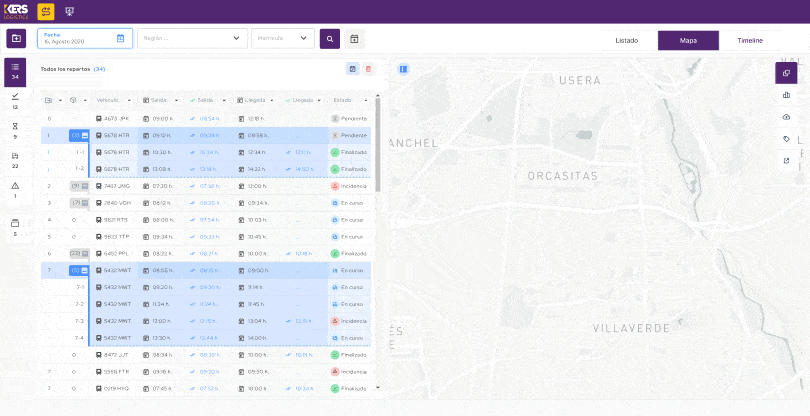
Task: Open the presentation screen icon in header
Action: (69, 12)
